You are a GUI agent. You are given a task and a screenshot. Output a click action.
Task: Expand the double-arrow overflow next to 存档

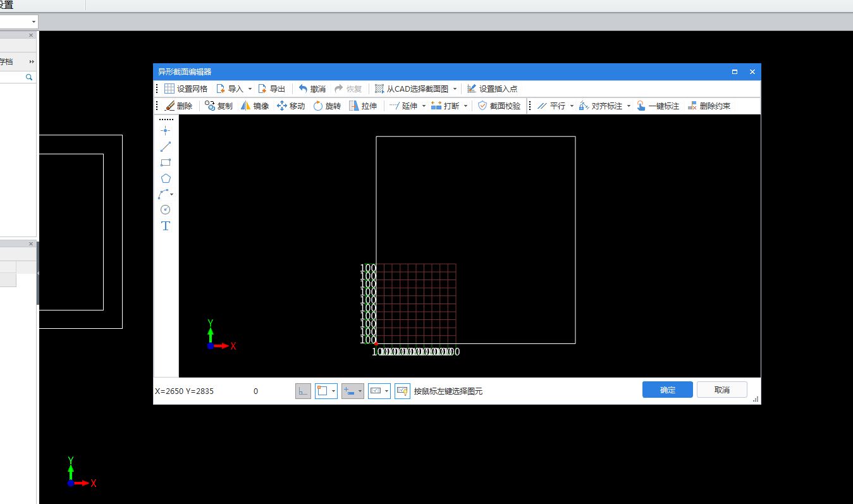click(32, 62)
